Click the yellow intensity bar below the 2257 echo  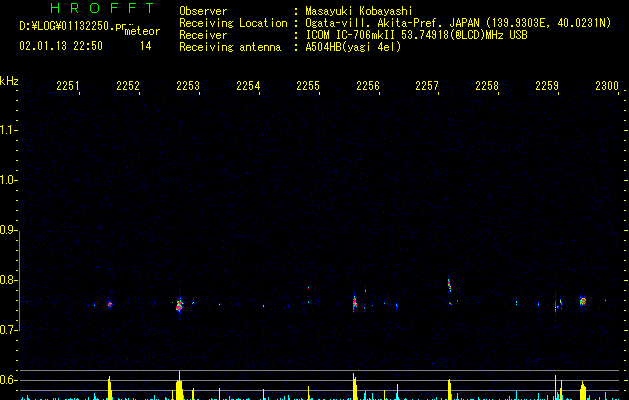[449, 390]
